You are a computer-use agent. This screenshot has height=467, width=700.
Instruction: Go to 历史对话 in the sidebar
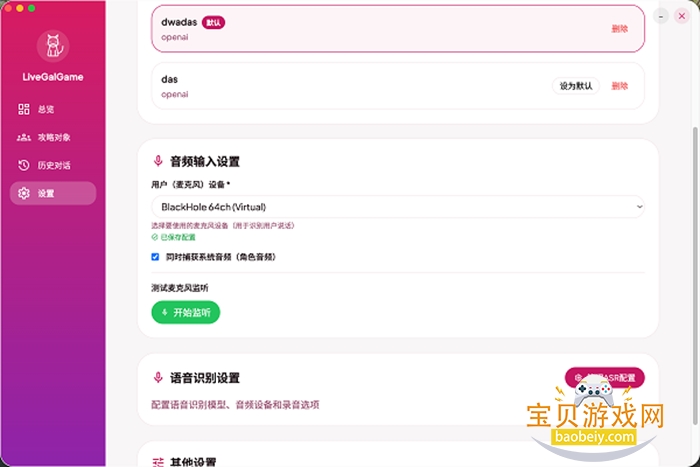(53, 165)
